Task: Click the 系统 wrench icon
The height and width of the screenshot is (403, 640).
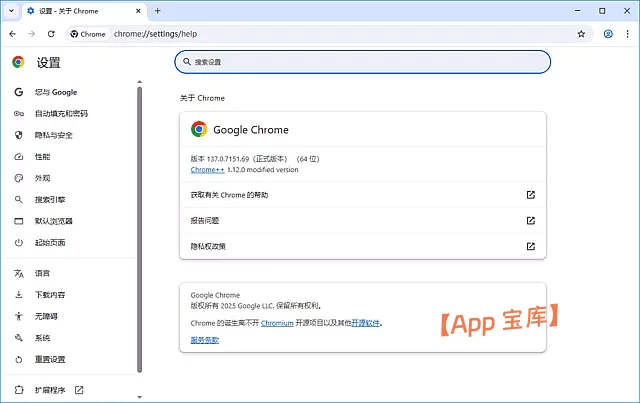Action: tap(19, 338)
